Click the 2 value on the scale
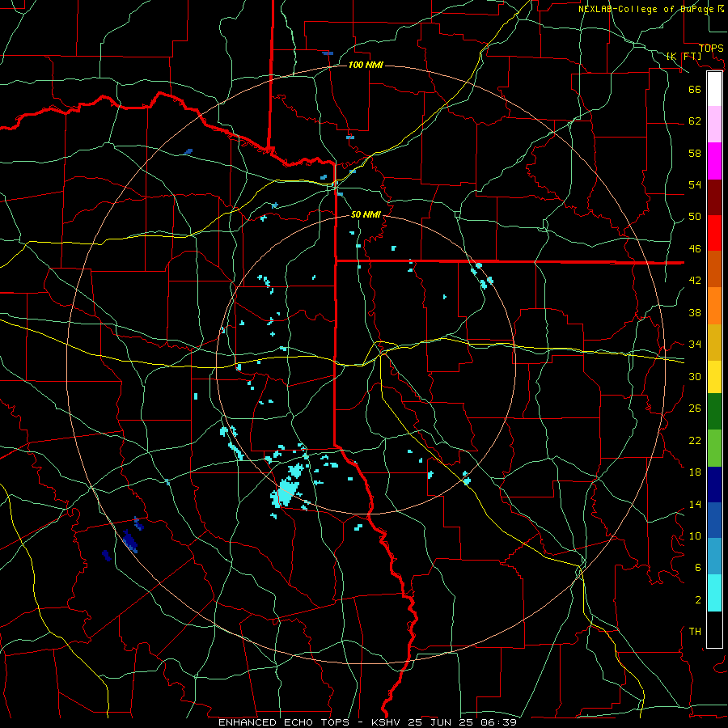This screenshot has width=728, height=728. (697, 600)
